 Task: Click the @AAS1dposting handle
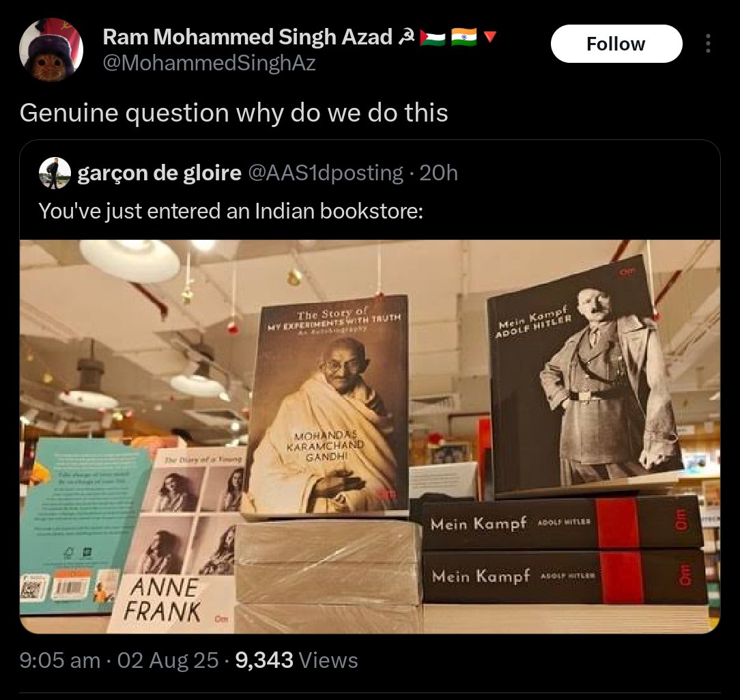(x=325, y=173)
